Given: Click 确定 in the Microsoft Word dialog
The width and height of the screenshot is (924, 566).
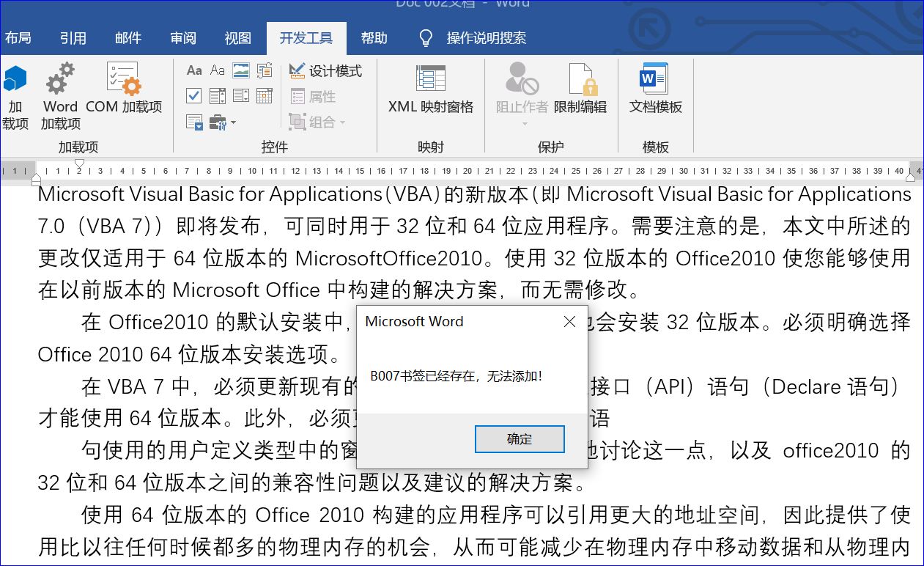Looking at the screenshot, I should click(520, 439).
